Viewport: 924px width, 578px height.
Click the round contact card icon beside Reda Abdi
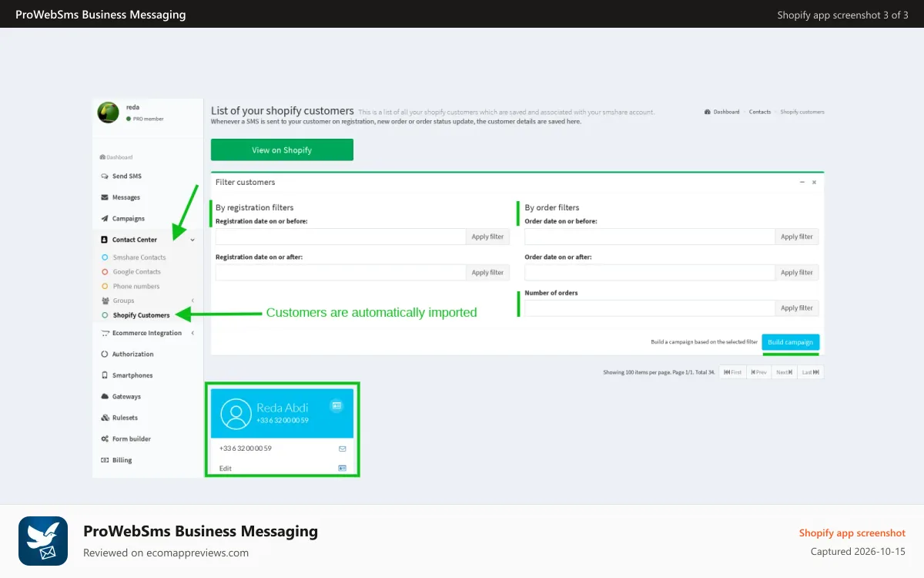pos(336,405)
